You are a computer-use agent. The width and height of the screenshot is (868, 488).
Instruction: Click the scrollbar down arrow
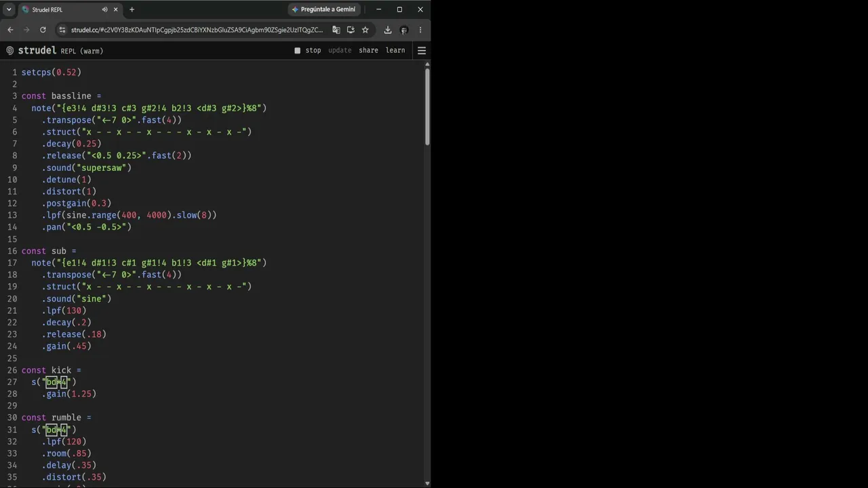(x=427, y=483)
